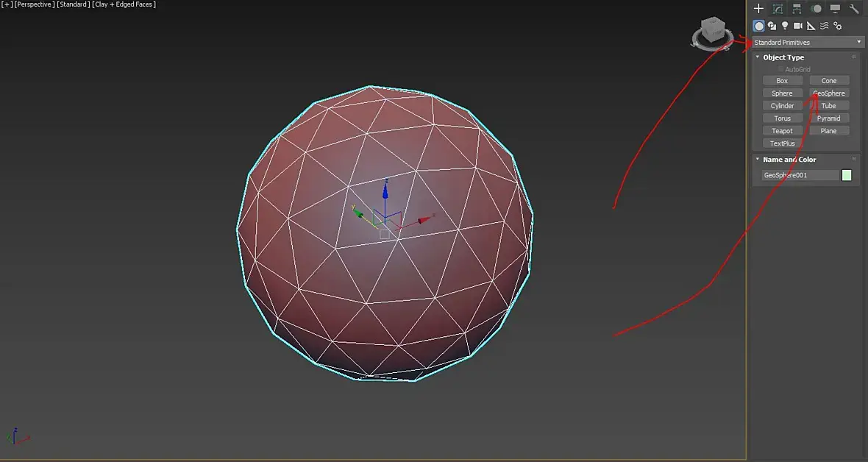868x462 pixels.
Task: Switch to the Modify panel tab
Action: point(778,8)
